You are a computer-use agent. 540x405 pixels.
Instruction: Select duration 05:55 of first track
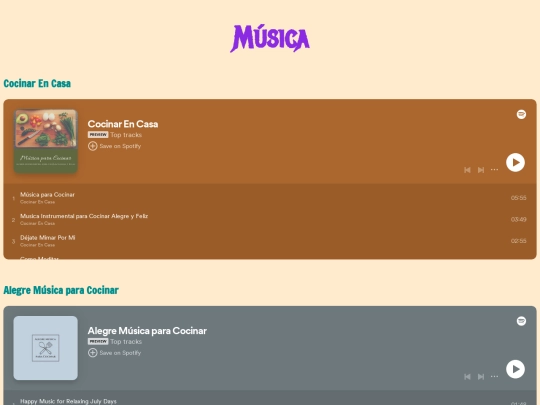(518, 198)
